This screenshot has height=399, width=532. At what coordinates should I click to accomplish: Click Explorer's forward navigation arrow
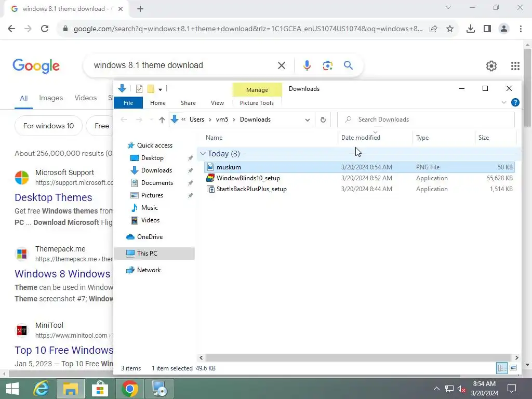tap(139, 119)
